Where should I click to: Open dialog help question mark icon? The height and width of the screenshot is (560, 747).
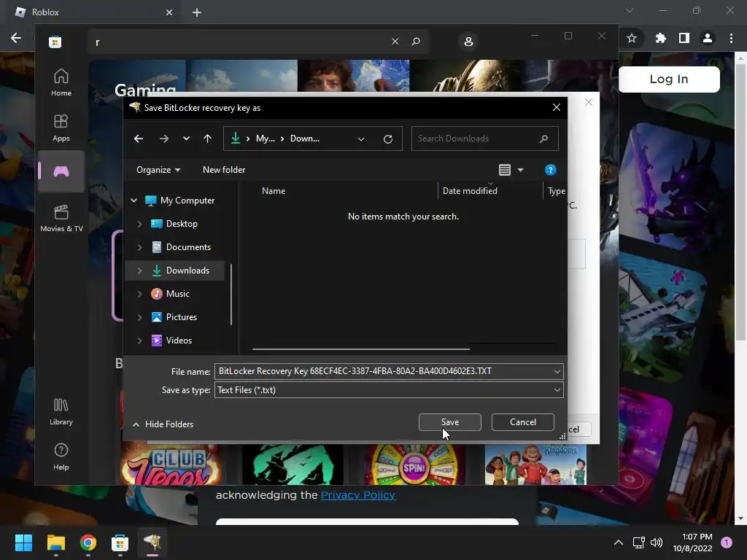[550, 170]
